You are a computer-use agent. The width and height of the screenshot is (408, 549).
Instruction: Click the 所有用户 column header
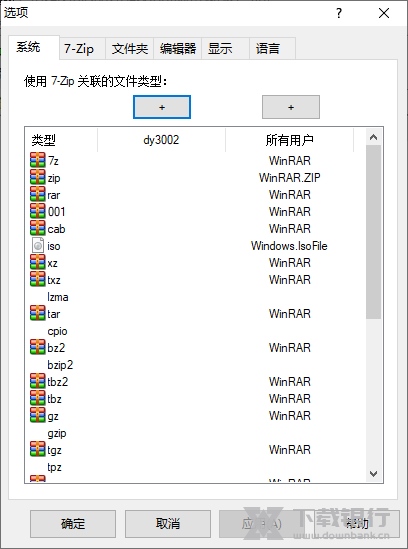[x=290, y=140]
